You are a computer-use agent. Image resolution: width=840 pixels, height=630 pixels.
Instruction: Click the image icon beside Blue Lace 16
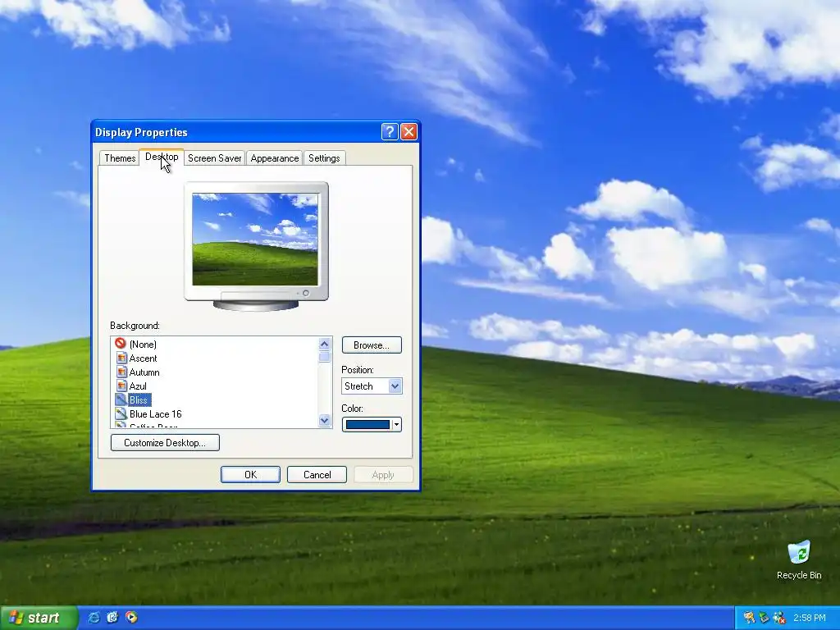coord(121,413)
